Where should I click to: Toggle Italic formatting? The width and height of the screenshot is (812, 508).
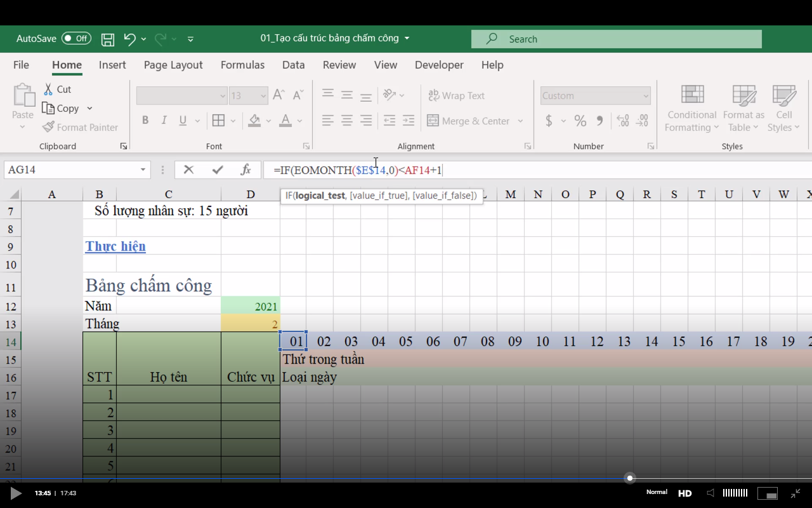point(164,121)
